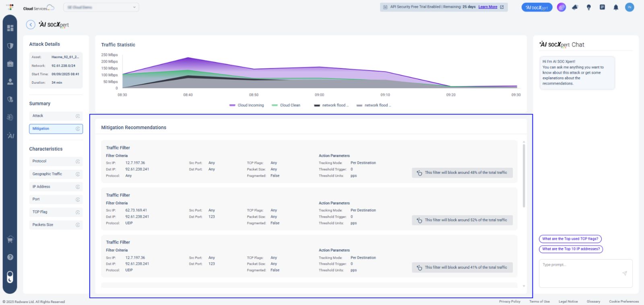Click the lightbulb tips icon
Image resolution: width=644 pixels, height=305 pixels.
tap(588, 7)
